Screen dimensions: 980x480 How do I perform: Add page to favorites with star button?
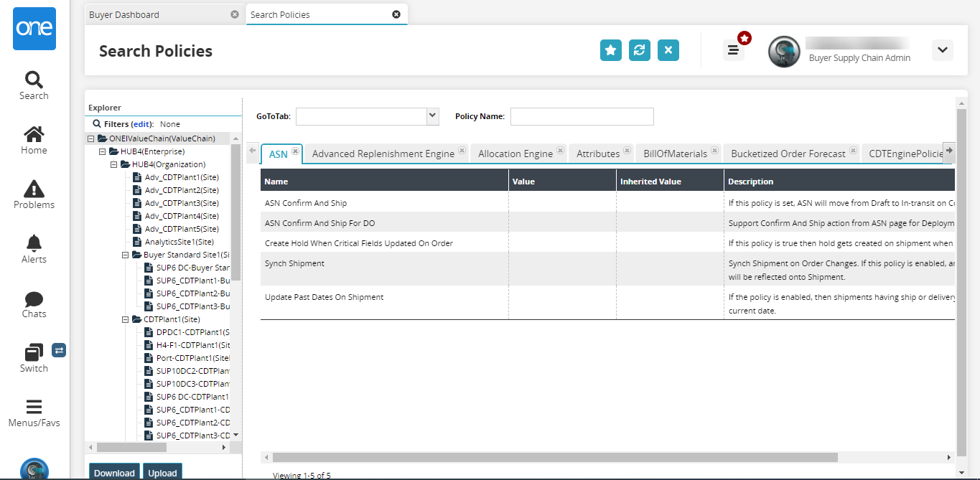(610, 50)
